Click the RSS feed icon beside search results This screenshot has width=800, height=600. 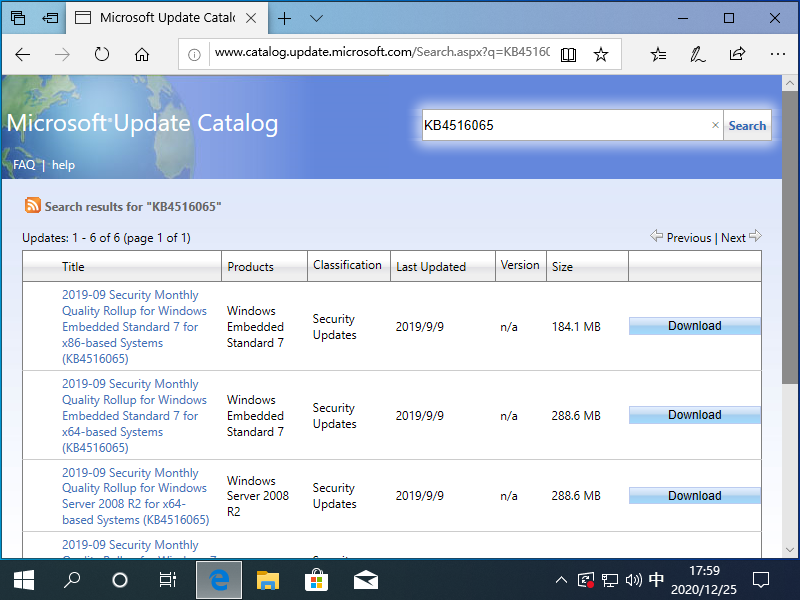click(31, 203)
